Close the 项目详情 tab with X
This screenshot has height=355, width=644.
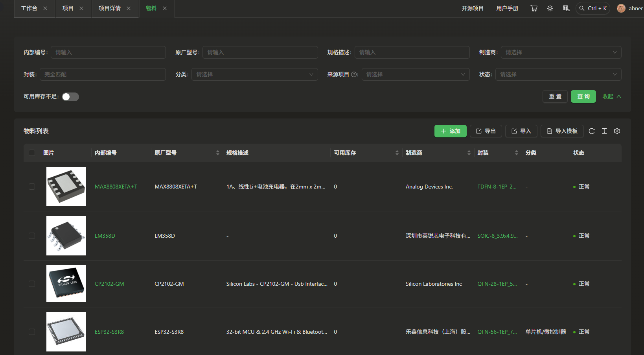coord(129,8)
